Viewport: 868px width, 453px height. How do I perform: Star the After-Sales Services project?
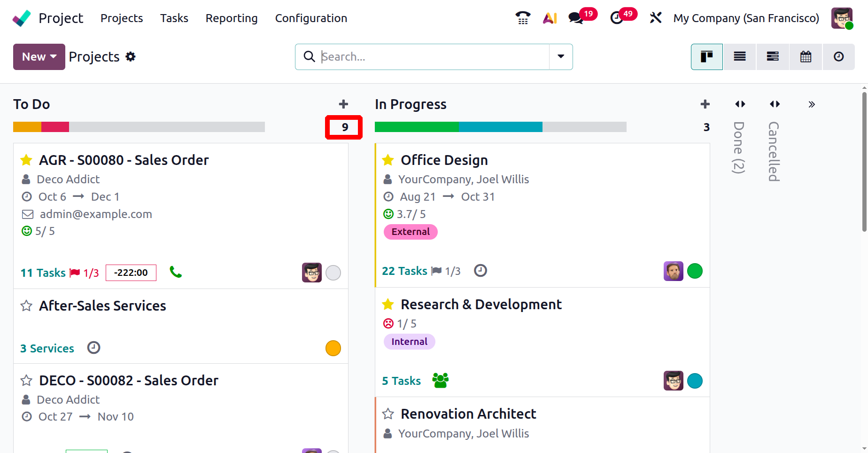pos(26,306)
